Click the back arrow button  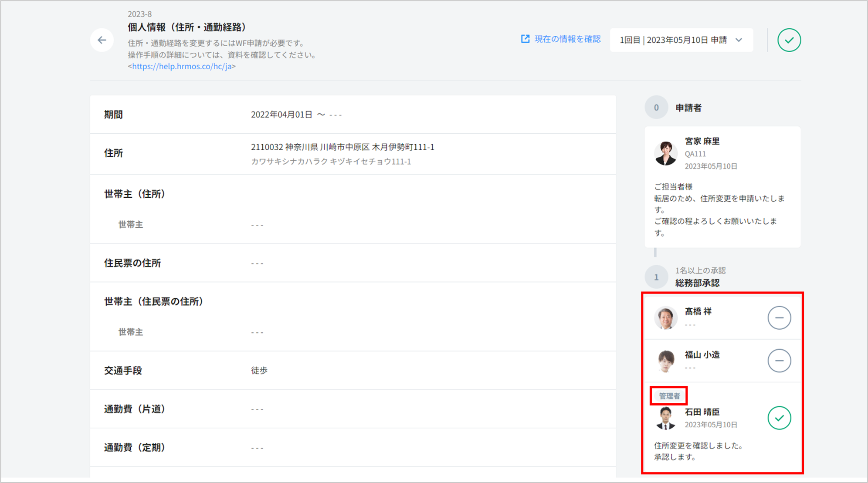[x=102, y=40]
